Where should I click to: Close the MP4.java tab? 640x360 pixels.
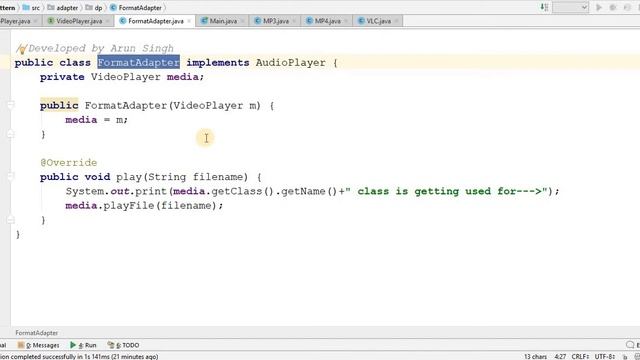346,21
